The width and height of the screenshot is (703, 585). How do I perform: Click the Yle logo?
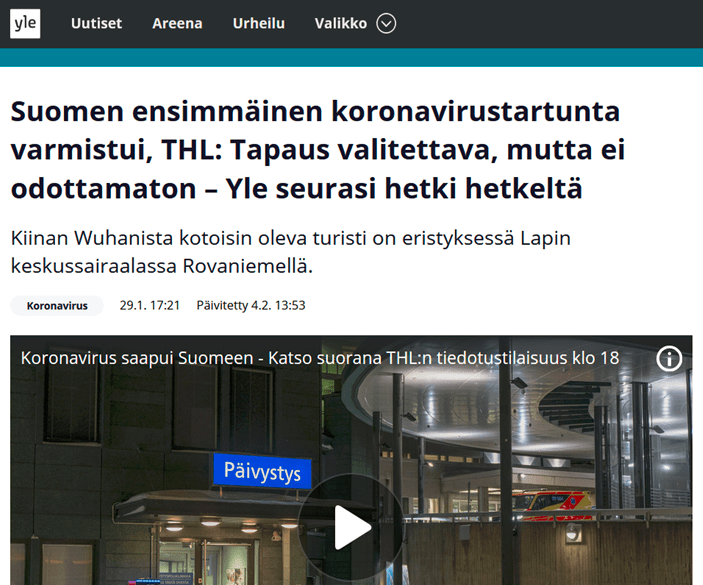[x=25, y=23]
